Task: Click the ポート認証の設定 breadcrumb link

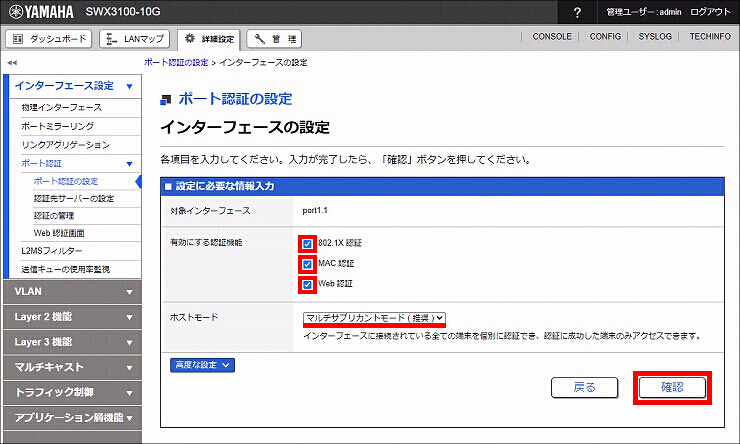Action: tap(176, 62)
